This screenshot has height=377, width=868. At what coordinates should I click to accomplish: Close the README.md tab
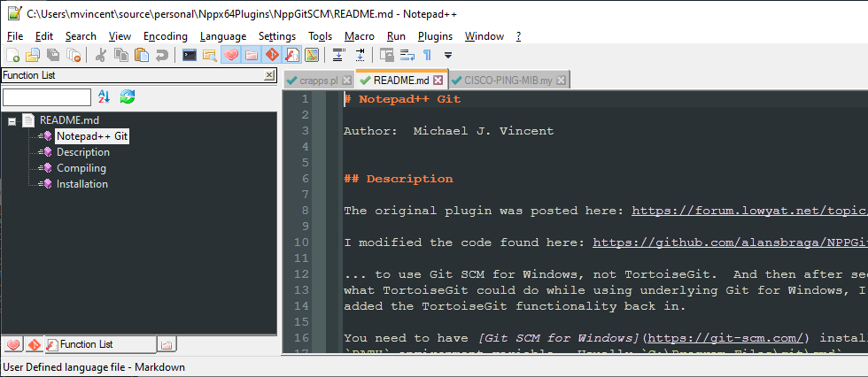(438, 81)
